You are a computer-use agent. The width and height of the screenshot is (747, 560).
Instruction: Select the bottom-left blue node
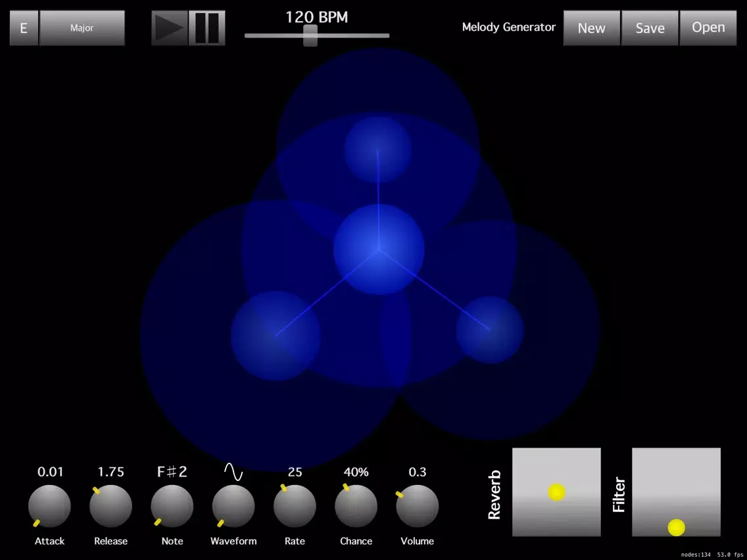pyautogui.click(x=276, y=336)
